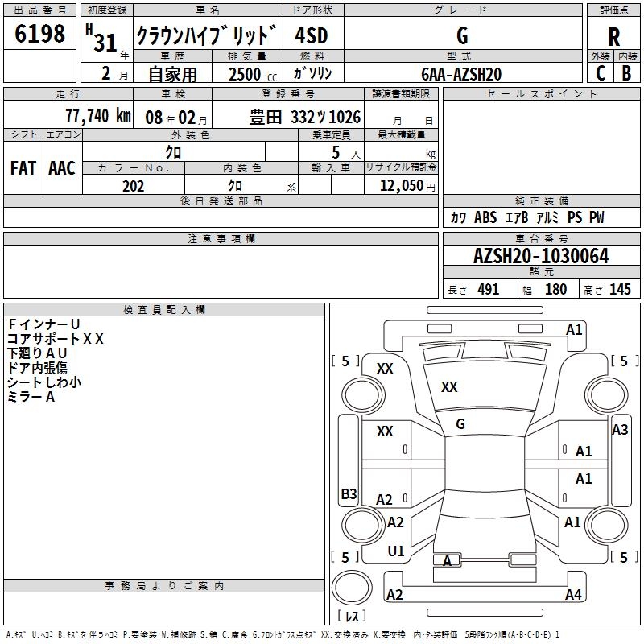The width and height of the screenshot is (644, 644).
Task: Click inspector note シートしわ小
Action: point(44,382)
